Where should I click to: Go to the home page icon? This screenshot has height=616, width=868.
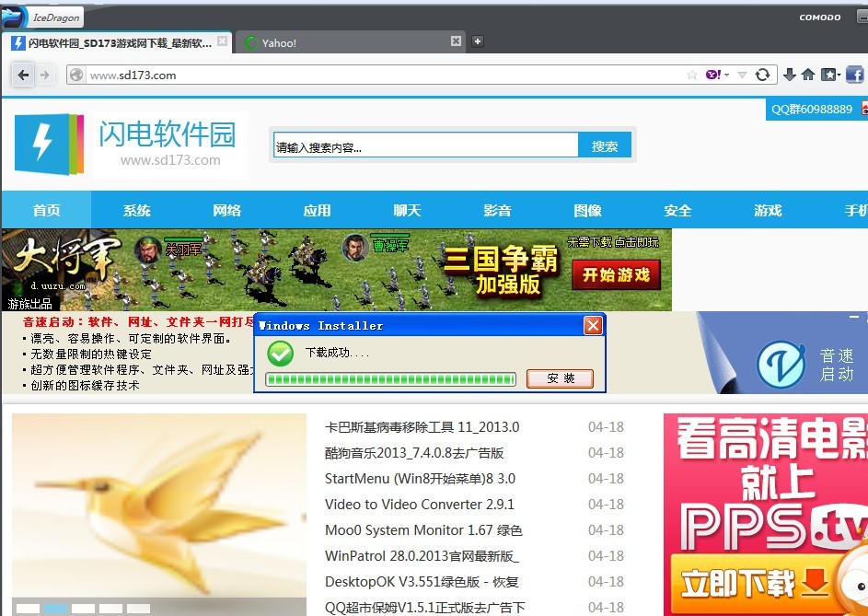(x=808, y=75)
